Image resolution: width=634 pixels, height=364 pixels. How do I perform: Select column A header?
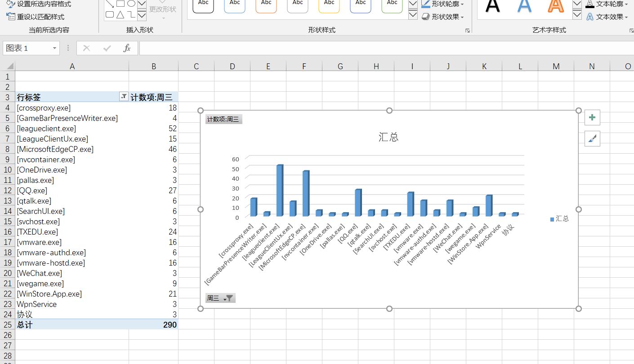coord(72,66)
